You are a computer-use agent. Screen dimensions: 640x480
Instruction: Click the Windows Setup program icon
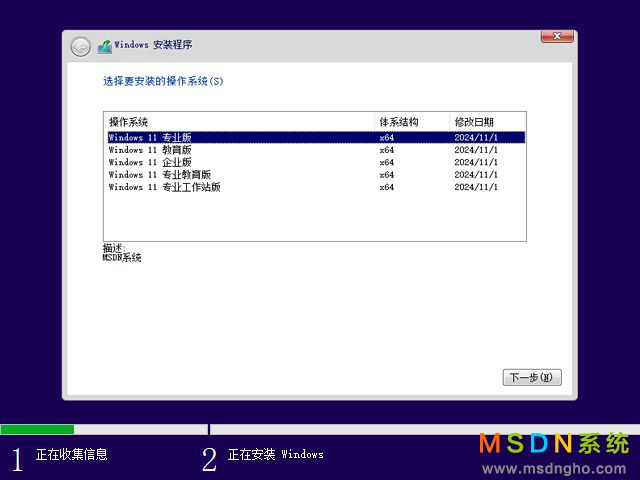105,47
